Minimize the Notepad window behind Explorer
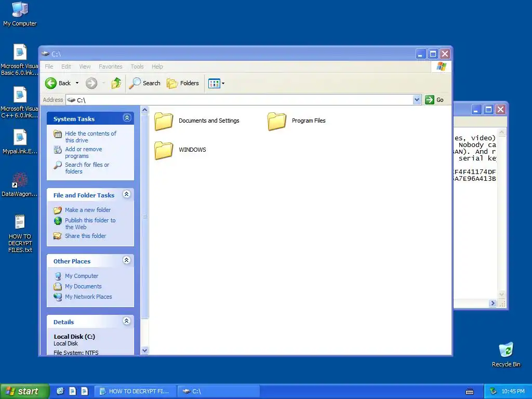This screenshot has height=399, width=532. pyautogui.click(x=476, y=110)
